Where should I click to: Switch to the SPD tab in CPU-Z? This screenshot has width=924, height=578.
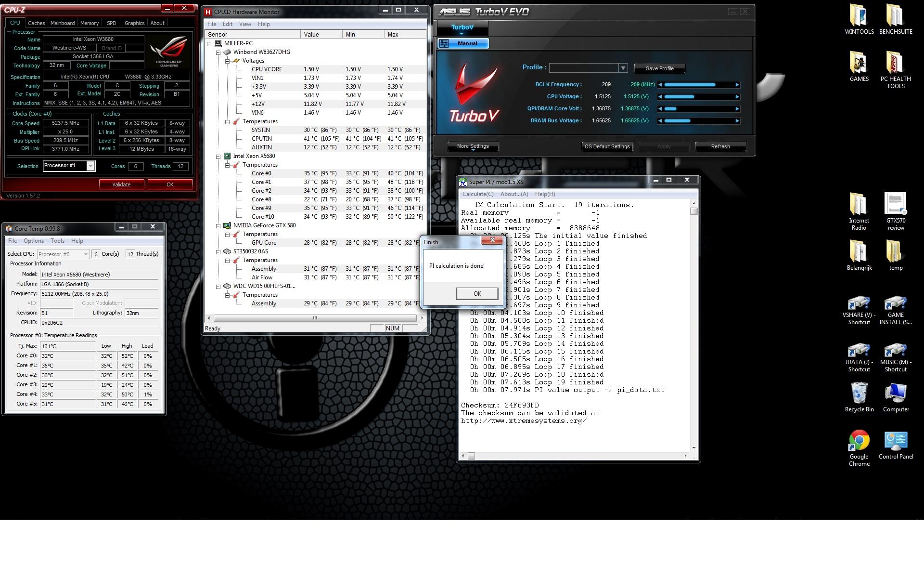(x=111, y=23)
